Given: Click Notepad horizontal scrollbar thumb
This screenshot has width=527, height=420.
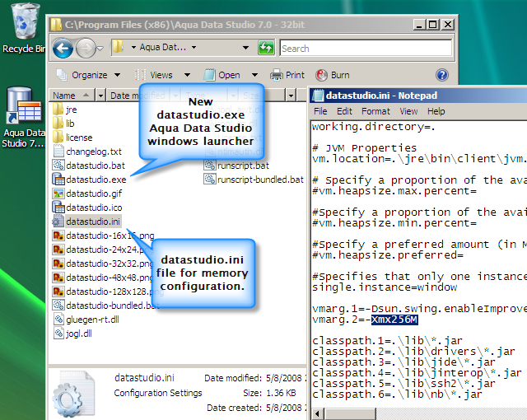Looking at the screenshot, I should (x=350, y=413).
